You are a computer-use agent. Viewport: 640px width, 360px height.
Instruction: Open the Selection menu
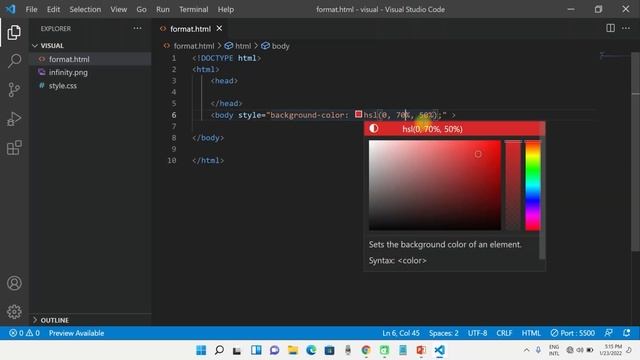click(x=85, y=9)
